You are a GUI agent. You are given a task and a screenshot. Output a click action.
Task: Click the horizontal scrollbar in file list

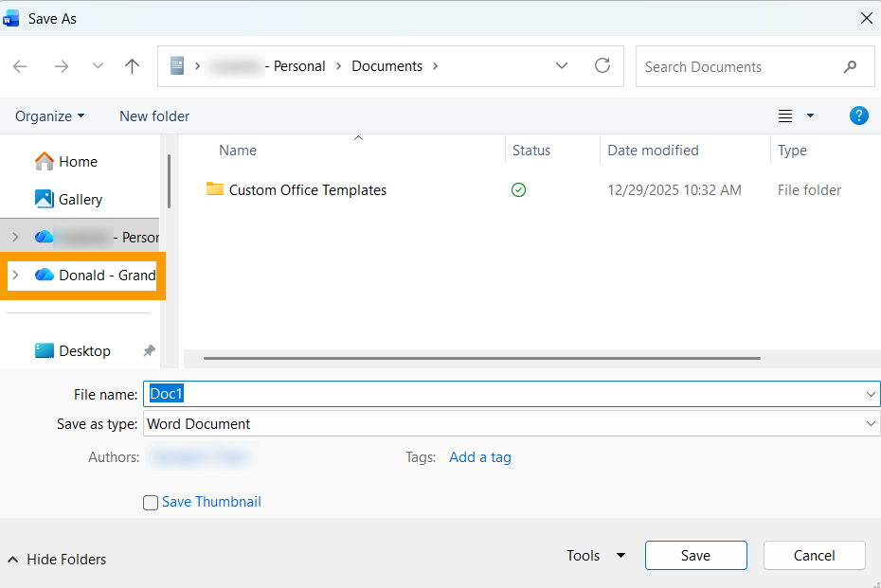pos(481,359)
